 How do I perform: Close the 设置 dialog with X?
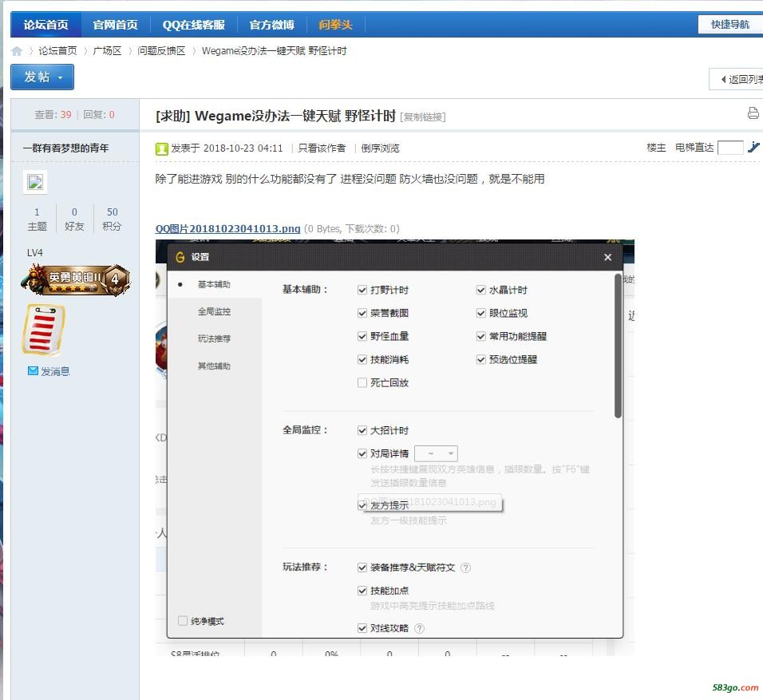(608, 257)
